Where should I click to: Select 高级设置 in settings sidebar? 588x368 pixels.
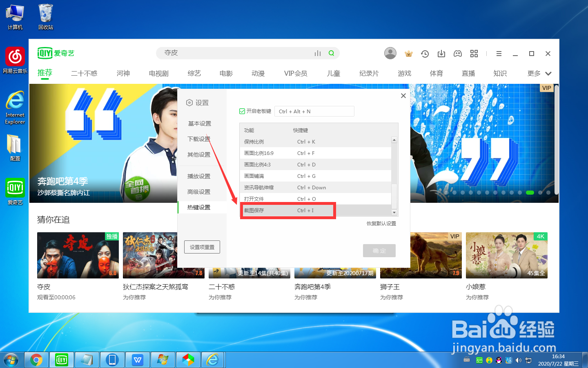coord(199,192)
